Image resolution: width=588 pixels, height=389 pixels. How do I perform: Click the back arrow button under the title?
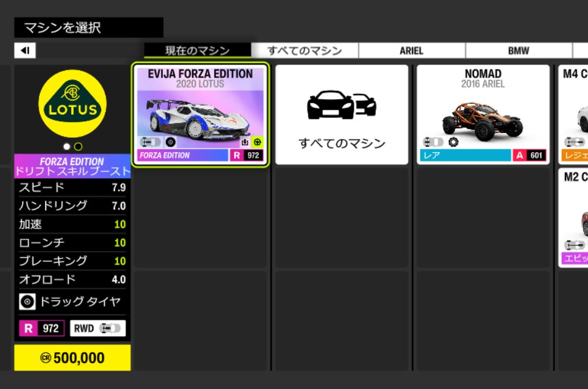(25, 50)
